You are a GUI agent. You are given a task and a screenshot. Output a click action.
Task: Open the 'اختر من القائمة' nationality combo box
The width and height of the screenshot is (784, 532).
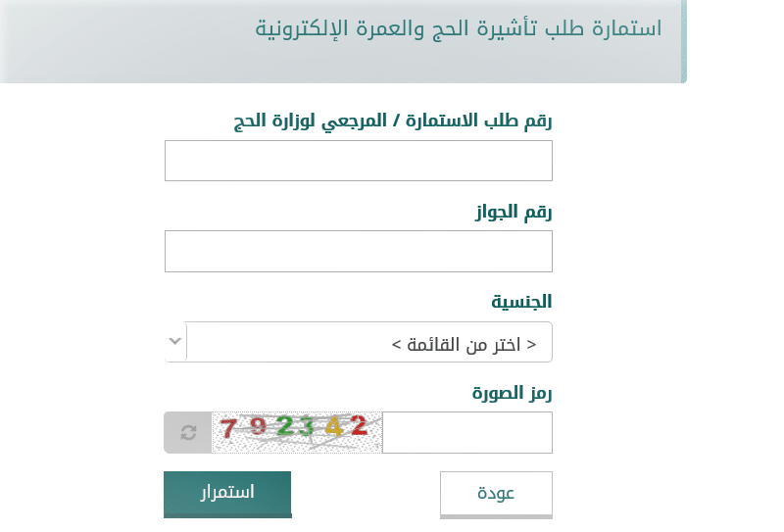(x=359, y=342)
